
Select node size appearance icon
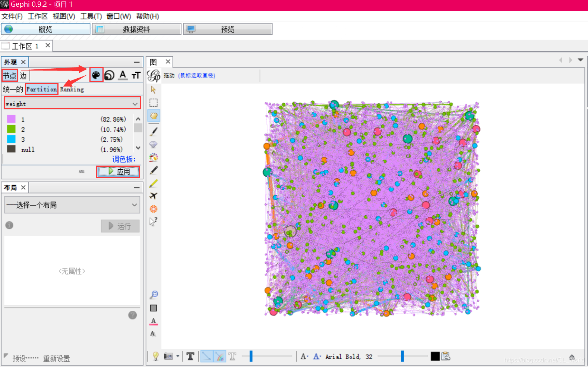109,75
